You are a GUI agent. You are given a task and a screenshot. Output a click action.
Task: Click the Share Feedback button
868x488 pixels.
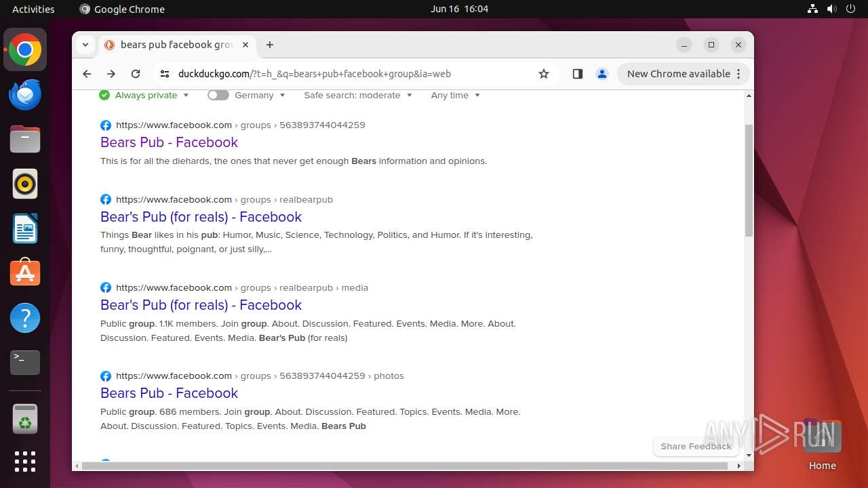(696, 446)
